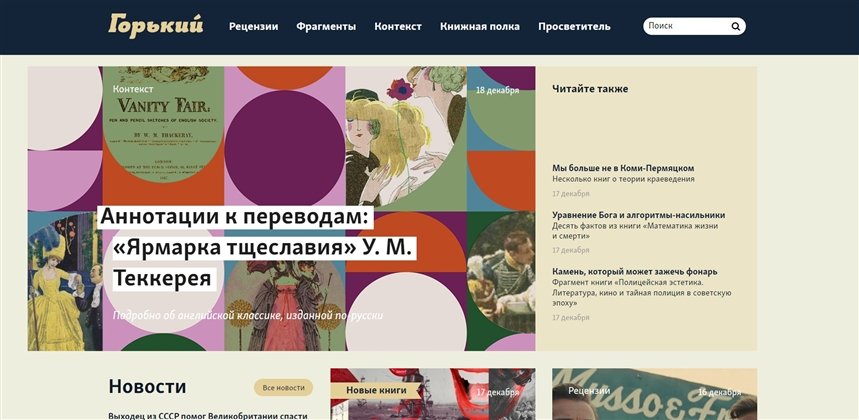
Task: Click the Контекст label on featured banner
Action: 133,89
